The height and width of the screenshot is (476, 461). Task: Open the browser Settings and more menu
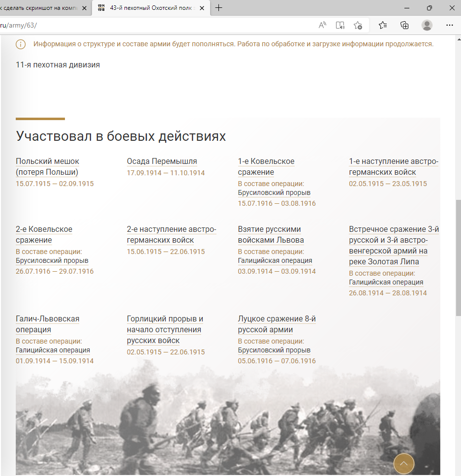[449, 25]
